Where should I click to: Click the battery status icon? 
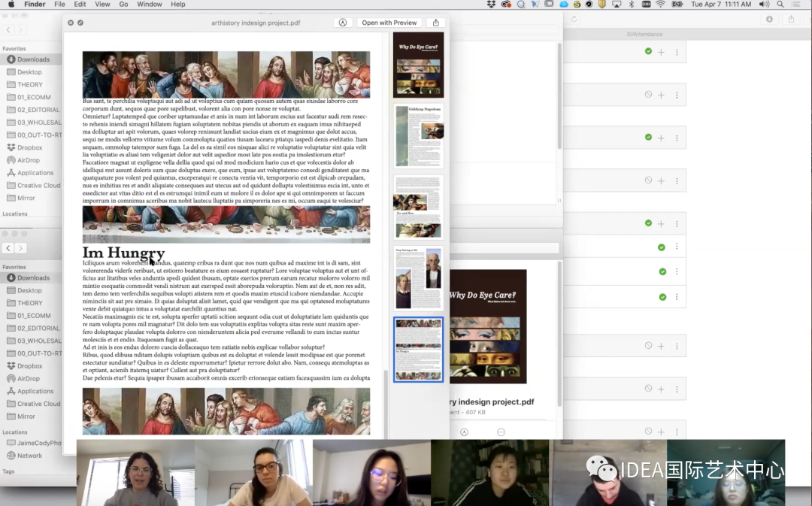677,5
